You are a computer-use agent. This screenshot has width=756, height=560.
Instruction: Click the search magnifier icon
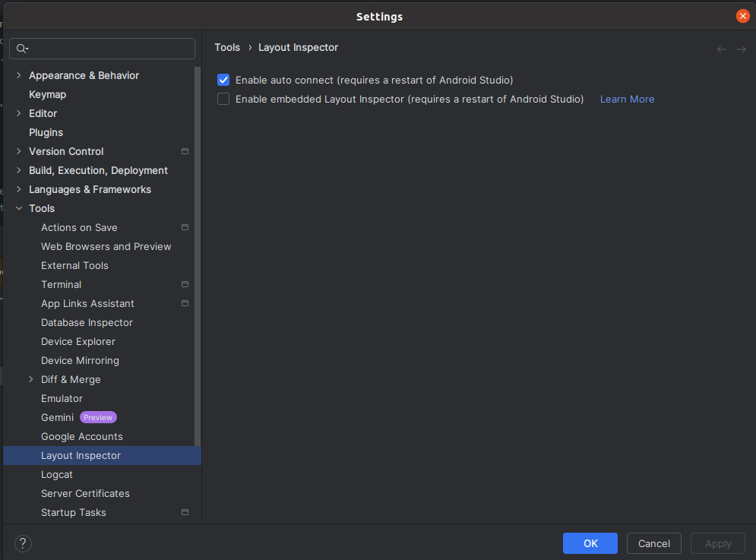coord(22,49)
